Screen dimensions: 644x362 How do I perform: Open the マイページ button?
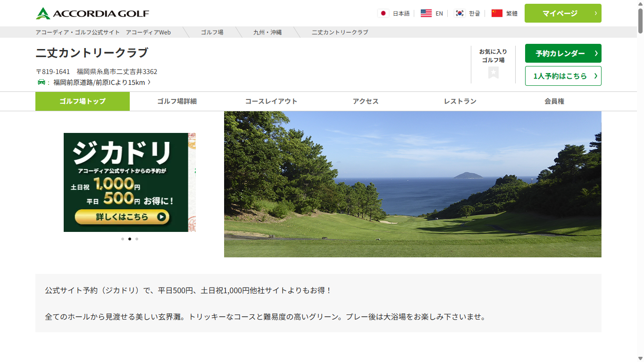563,13
